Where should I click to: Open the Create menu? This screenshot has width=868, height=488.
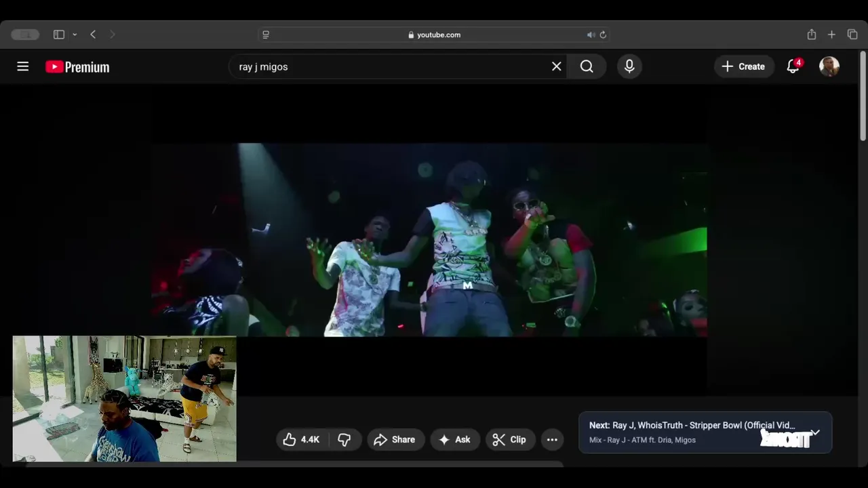point(744,66)
